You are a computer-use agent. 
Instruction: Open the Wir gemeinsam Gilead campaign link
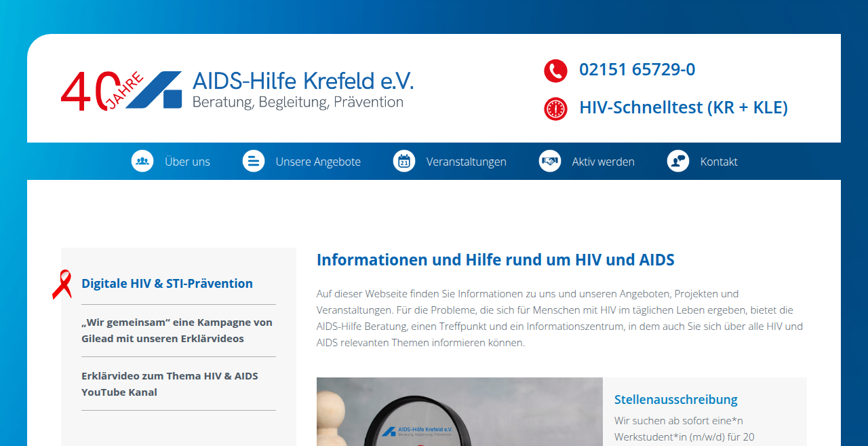pos(177,330)
